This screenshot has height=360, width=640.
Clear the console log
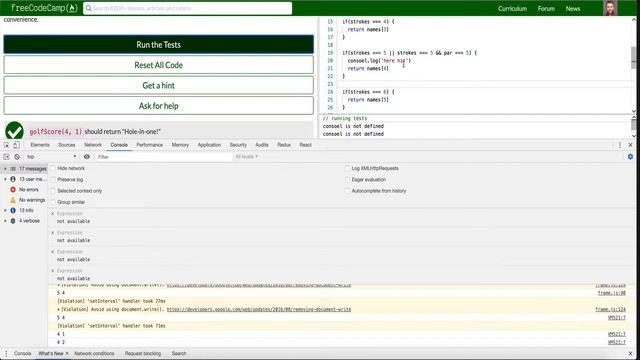pyautogui.click(x=17, y=157)
